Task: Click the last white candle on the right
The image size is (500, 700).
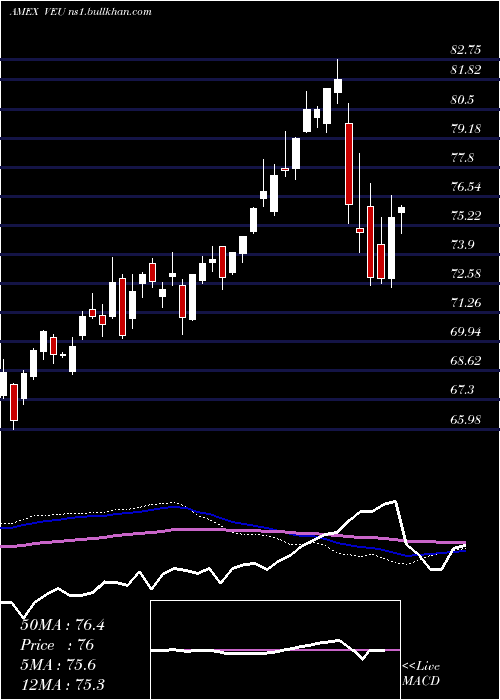Action: [x=402, y=219]
